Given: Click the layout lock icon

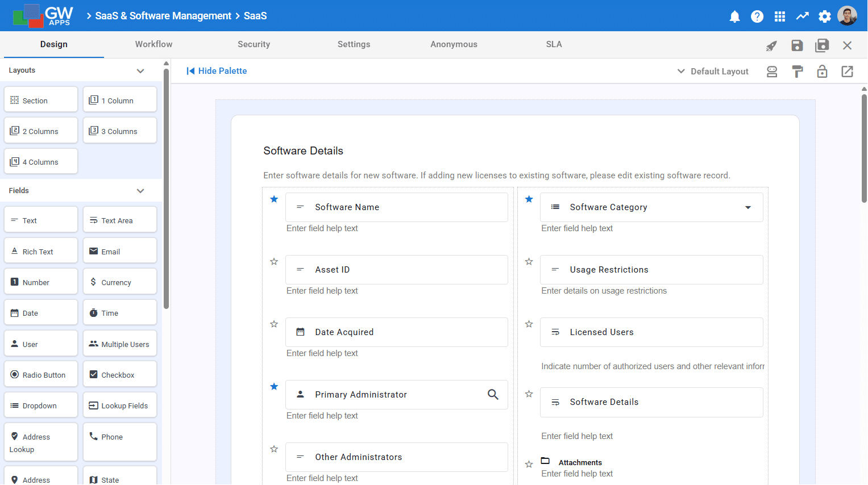Looking at the screenshot, I should (822, 72).
